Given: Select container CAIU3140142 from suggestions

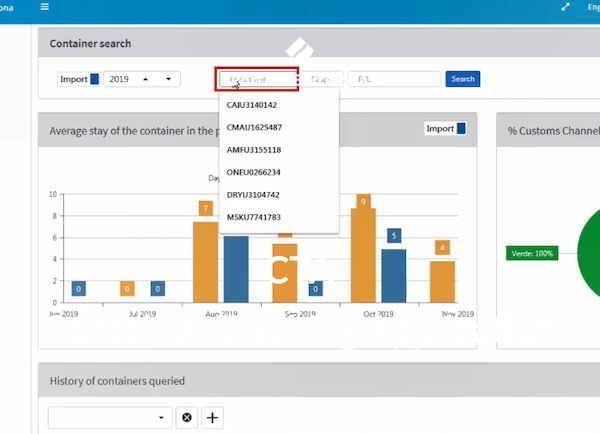Looking at the screenshot, I should [252, 105].
